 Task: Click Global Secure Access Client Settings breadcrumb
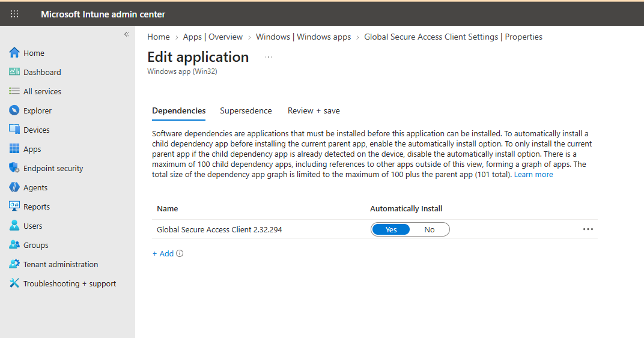453,37
